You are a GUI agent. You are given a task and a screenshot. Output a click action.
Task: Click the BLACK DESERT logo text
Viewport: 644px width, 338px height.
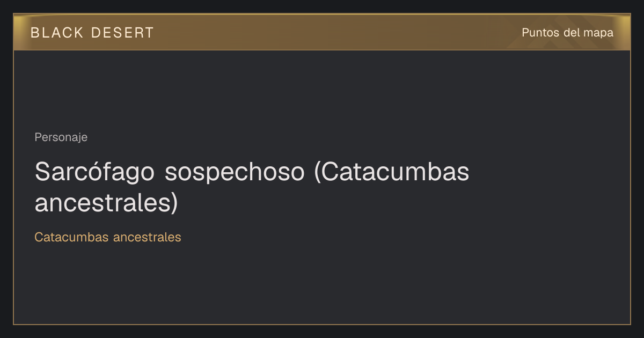92,33
